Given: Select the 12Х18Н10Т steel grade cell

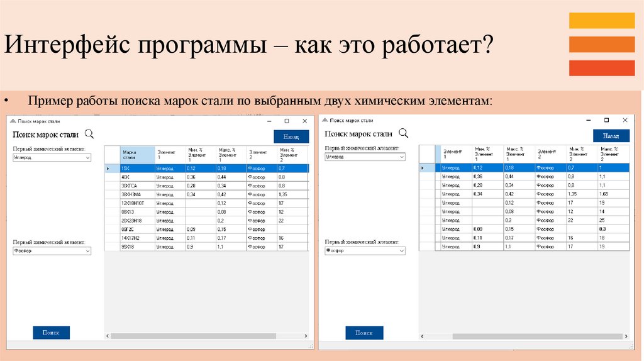Looking at the screenshot, I should [x=138, y=203].
